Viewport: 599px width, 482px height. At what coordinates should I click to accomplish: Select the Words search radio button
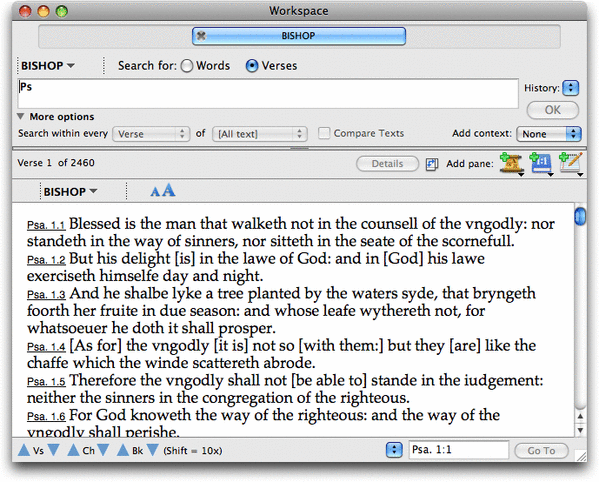click(x=187, y=66)
